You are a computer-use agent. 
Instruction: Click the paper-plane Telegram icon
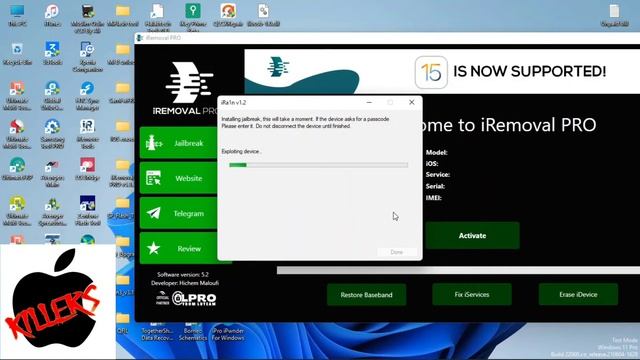pos(153,213)
